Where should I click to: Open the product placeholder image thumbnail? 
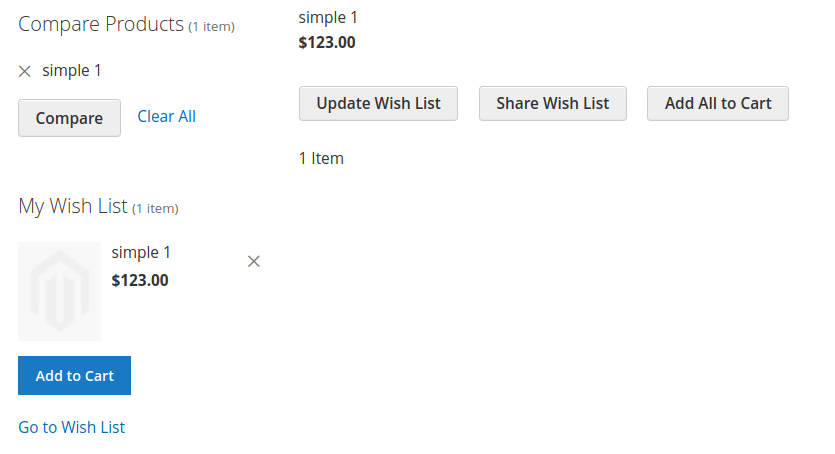click(x=59, y=291)
